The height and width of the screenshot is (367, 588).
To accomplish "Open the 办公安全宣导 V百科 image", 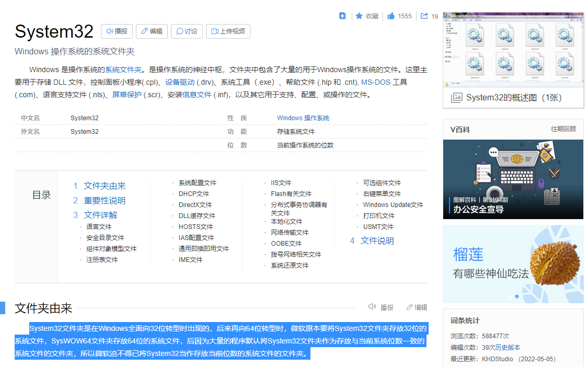I will click(513, 179).
